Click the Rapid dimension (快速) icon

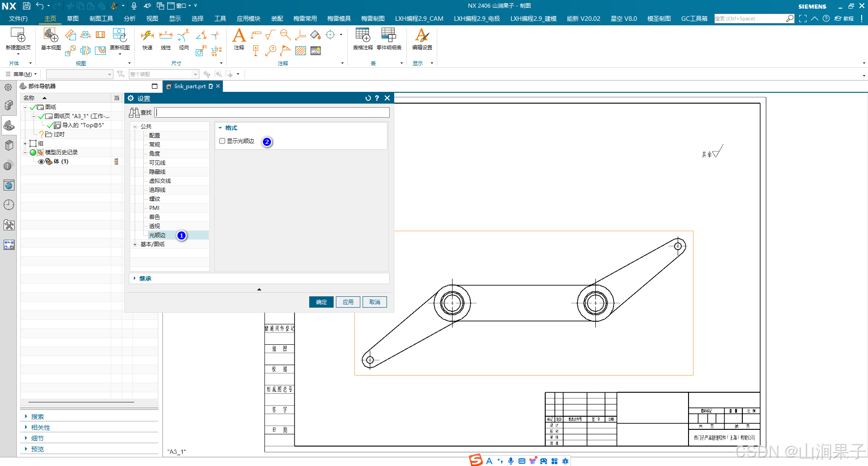147,35
